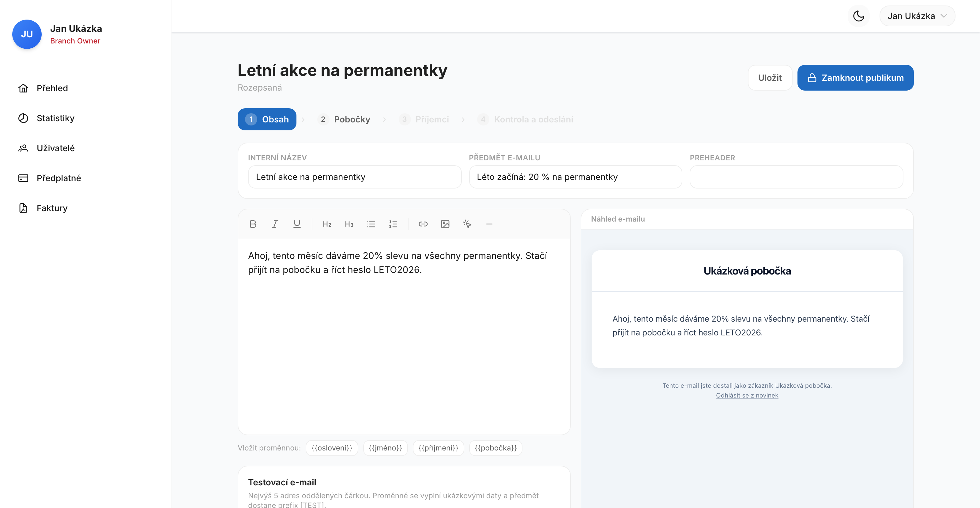
Task: Open Statistiky in the sidebar
Action: point(55,118)
